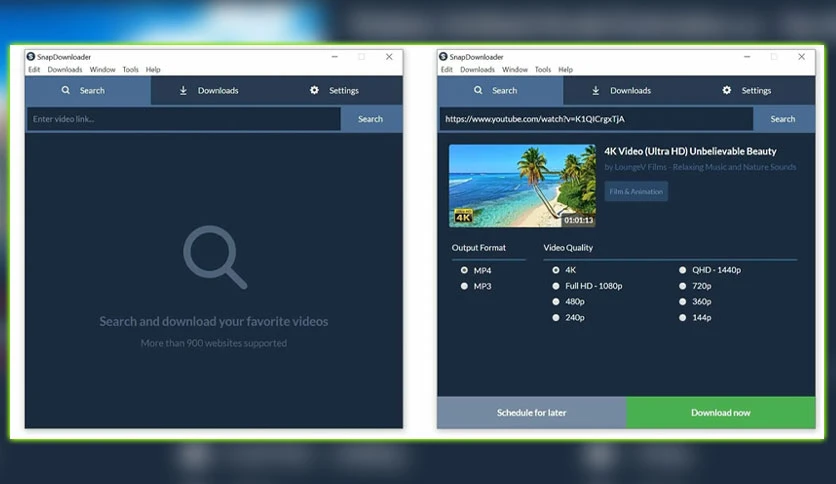Image resolution: width=836 pixels, height=484 pixels.
Task: Click the YouTube URL field in the right window
Action: point(597,119)
